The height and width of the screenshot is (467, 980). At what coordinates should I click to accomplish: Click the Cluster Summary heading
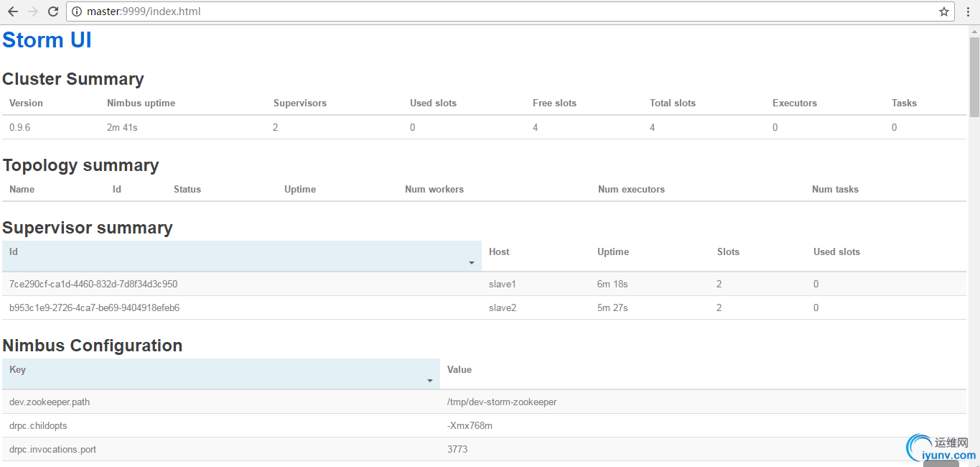tap(73, 79)
